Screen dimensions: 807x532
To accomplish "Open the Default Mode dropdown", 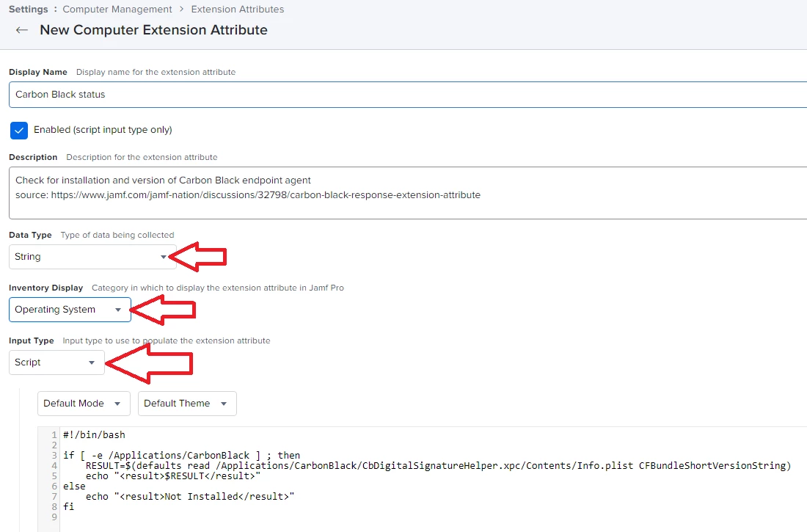I will [x=84, y=404].
